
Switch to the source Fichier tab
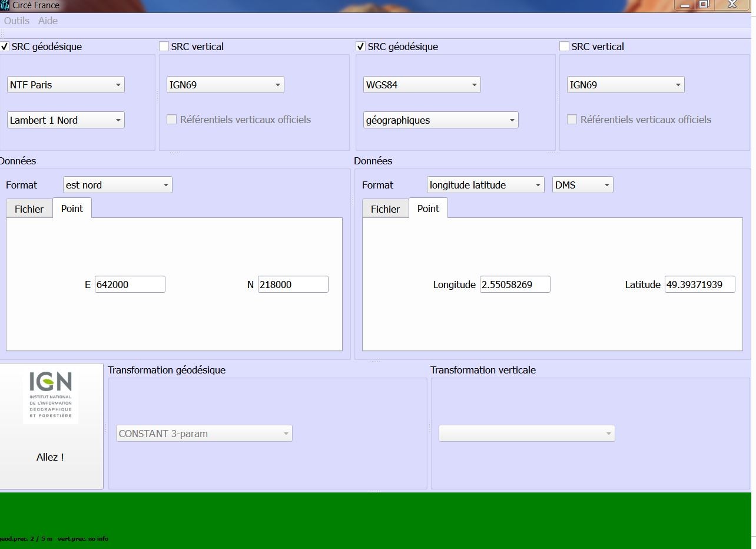pos(29,209)
